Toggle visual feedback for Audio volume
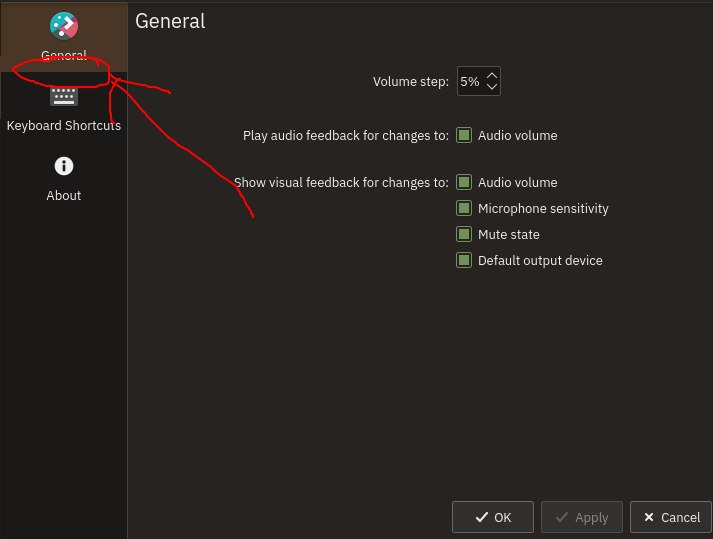The image size is (713, 539). point(464,182)
